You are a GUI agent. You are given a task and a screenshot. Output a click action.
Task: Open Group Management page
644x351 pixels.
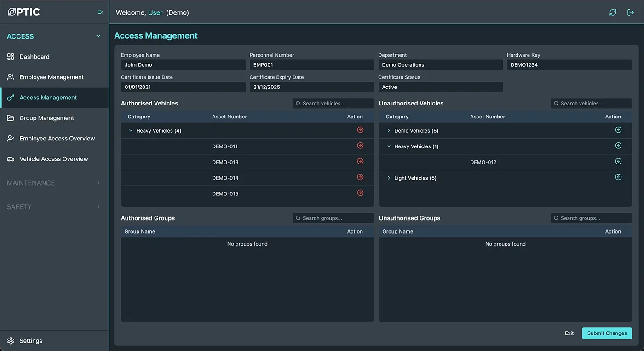[x=54, y=118]
